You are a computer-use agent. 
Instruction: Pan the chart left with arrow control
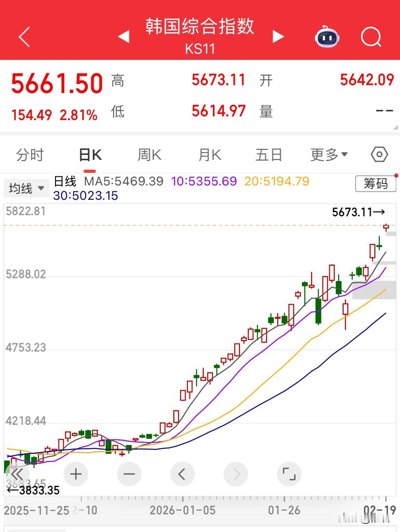coord(183,474)
